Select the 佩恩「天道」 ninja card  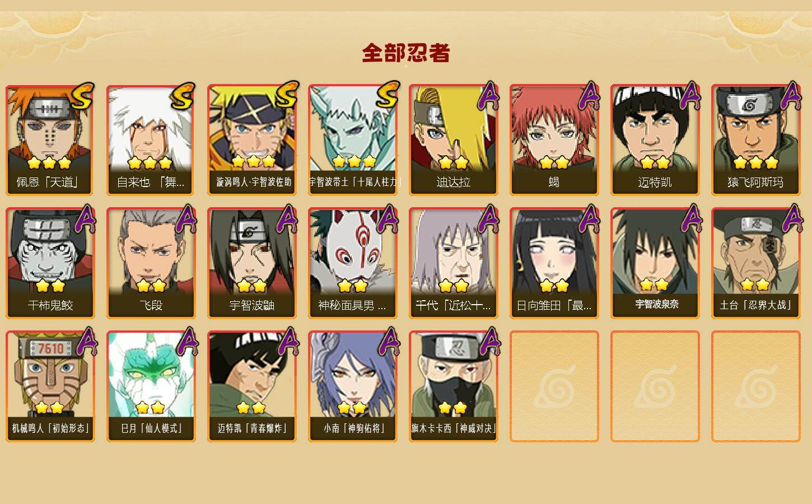pyautogui.click(x=50, y=140)
